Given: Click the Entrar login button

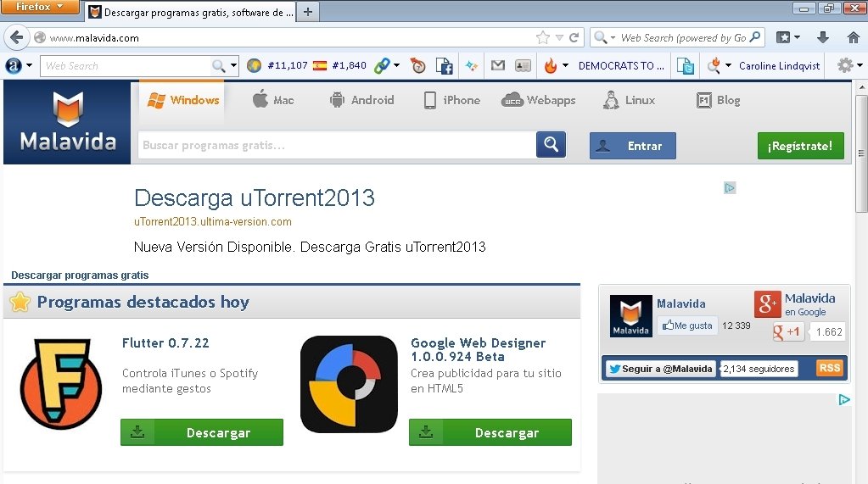Looking at the screenshot, I should (633, 146).
